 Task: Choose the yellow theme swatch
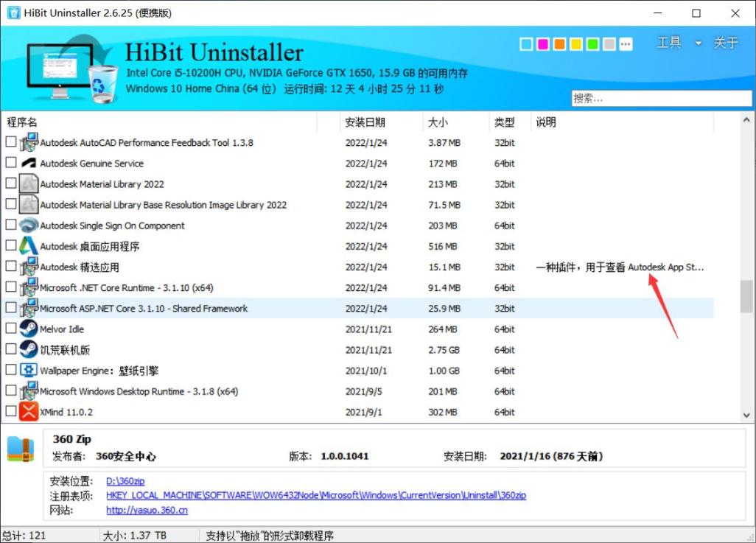(576, 44)
